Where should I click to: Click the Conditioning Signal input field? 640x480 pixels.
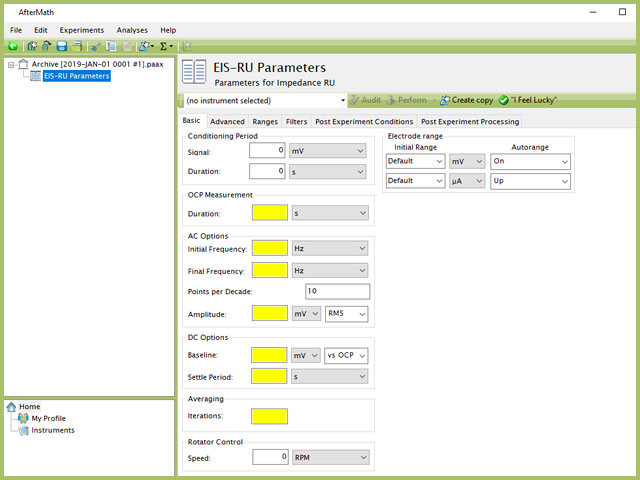(267, 151)
